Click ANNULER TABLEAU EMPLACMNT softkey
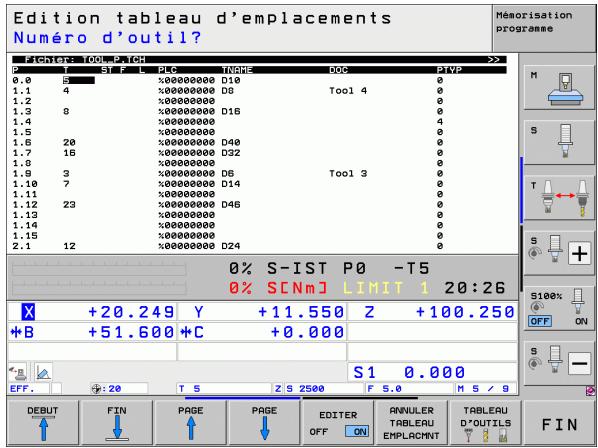 point(412,422)
